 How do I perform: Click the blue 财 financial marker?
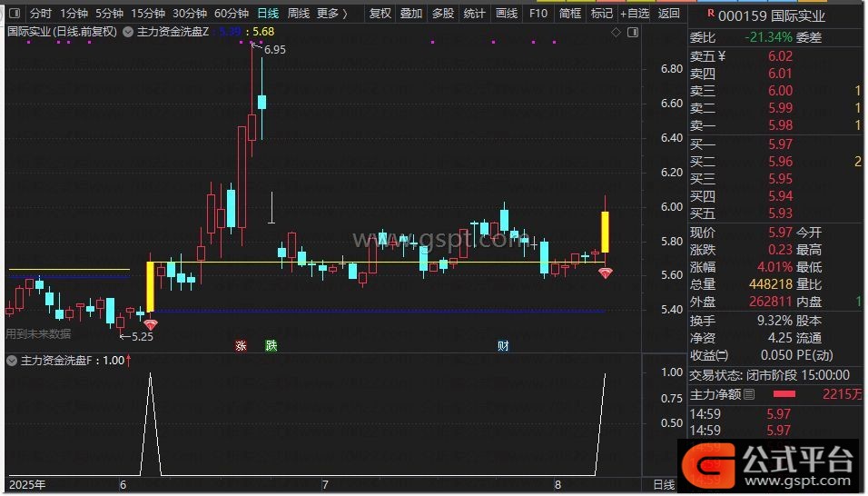503,345
